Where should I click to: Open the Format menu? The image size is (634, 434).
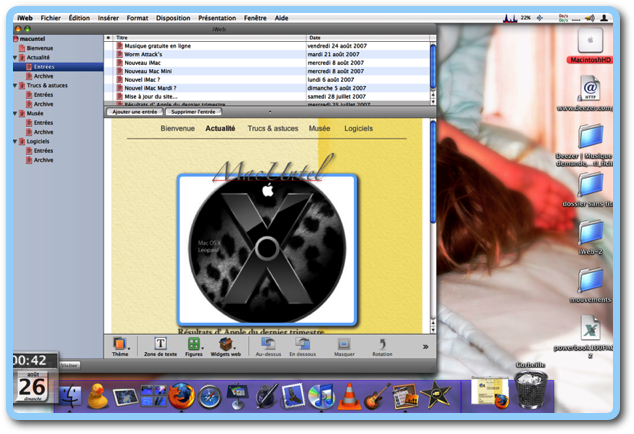click(x=137, y=18)
